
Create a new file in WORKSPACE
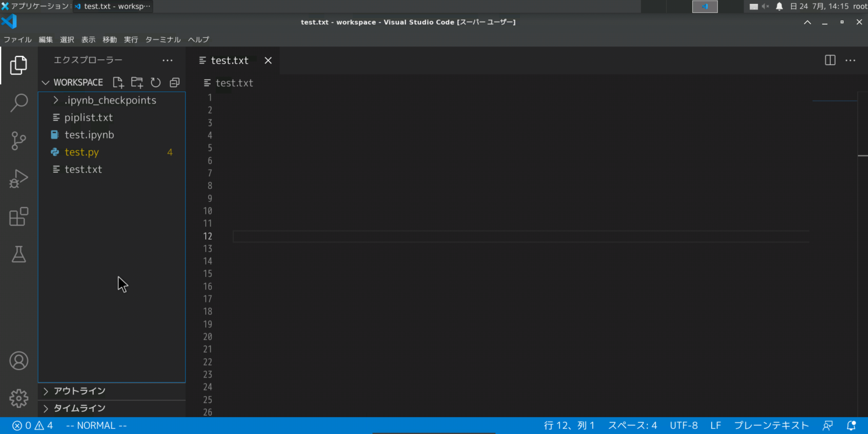click(118, 83)
